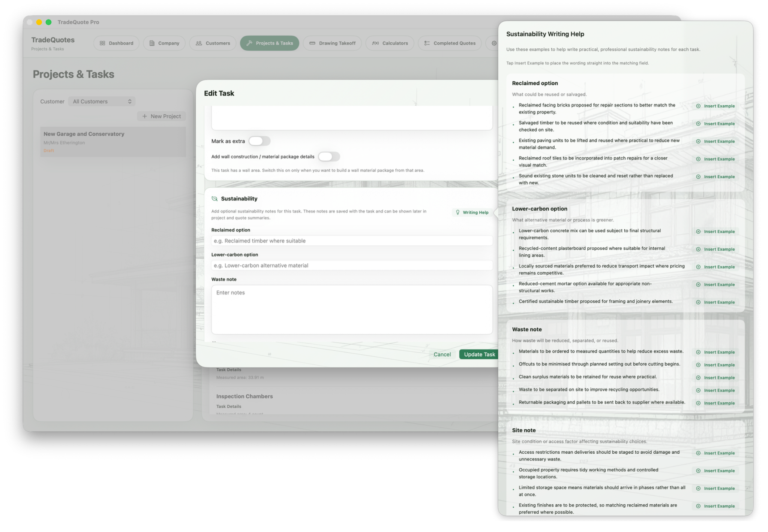Viewport: 768px width, 532px height.
Task: Click the 'Measured area: 33.91 m' text
Action: tap(240, 378)
